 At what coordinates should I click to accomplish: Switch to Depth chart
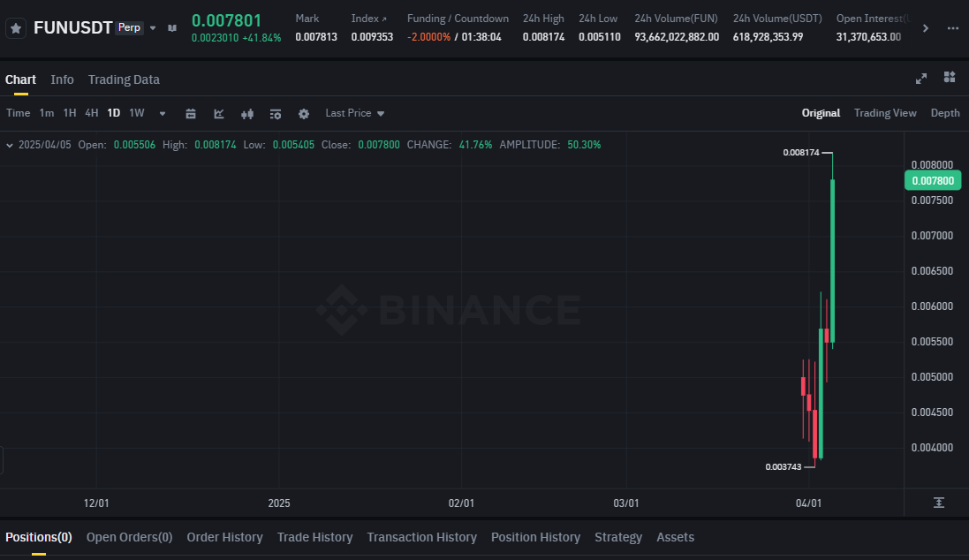coord(945,113)
